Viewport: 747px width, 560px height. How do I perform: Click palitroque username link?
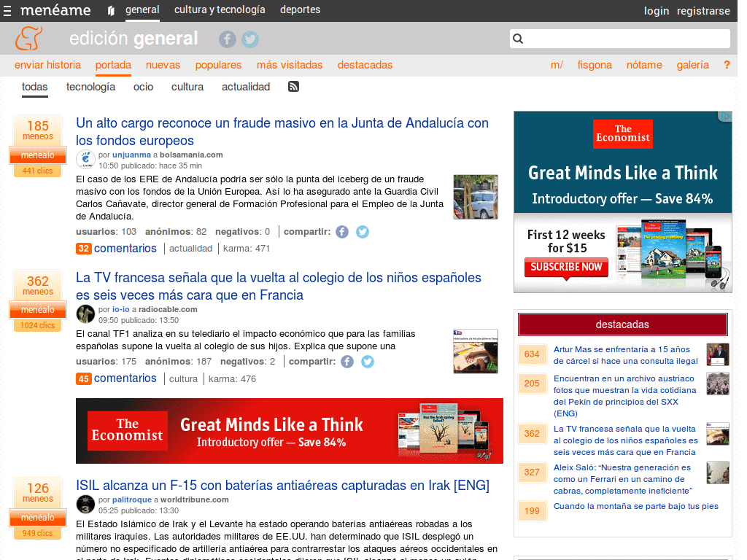[x=132, y=500]
